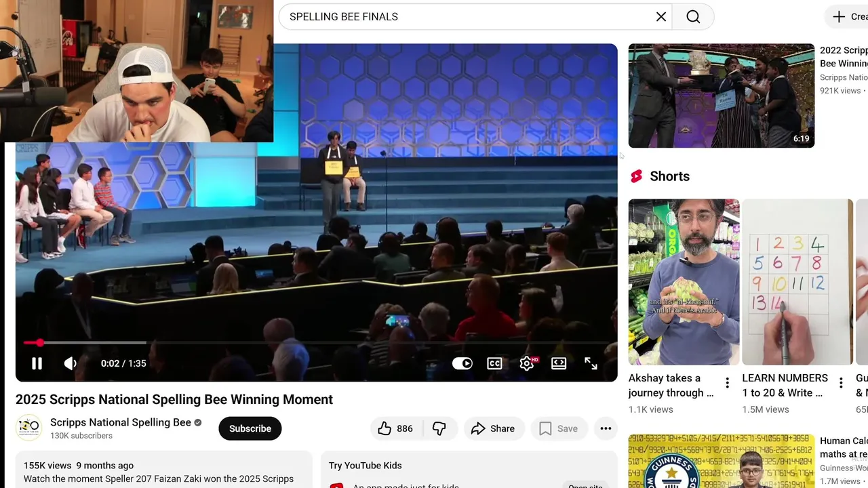Click the Akshay takes a journey title
Image resolution: width=868 pixels, height=488 pixels.
pyautogui.click(x=671, y=386)
